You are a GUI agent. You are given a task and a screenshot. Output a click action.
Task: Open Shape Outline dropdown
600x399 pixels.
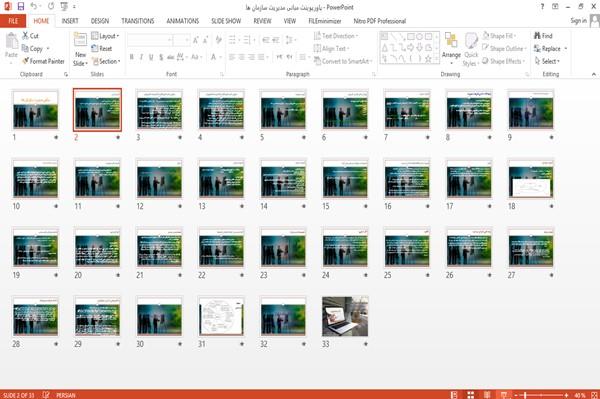[x=504, y=49]
